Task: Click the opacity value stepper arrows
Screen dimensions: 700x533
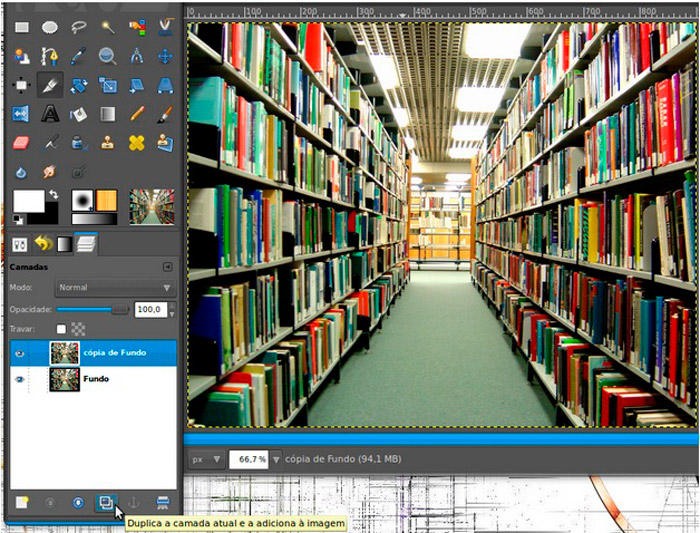Action: [x=172, y=309]
